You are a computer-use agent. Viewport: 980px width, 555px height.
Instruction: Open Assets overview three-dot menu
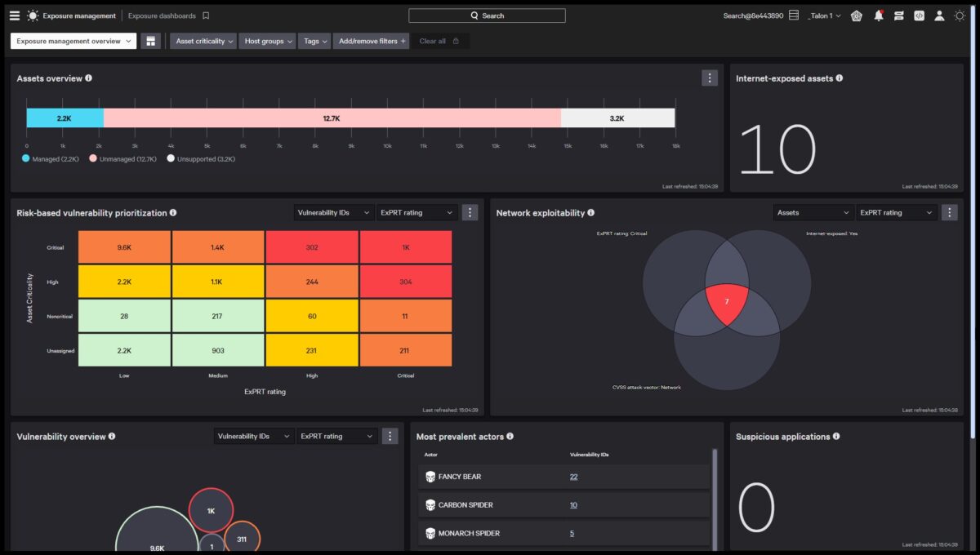[710, 78]
